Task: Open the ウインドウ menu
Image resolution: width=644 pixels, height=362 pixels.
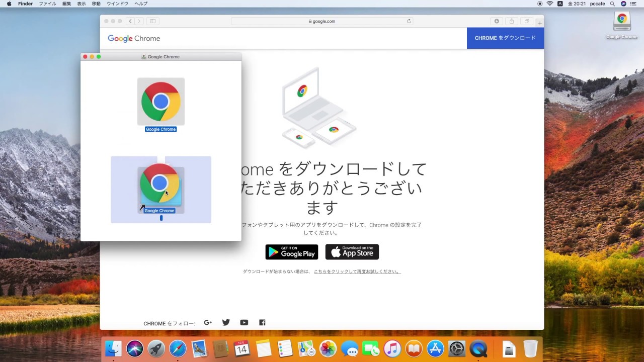Action: tap(117, 4)
